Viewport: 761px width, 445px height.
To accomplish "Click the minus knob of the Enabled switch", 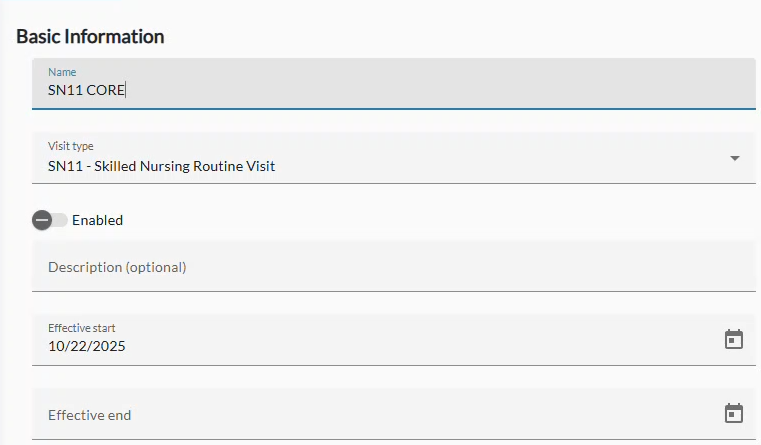I will (42, 220).
